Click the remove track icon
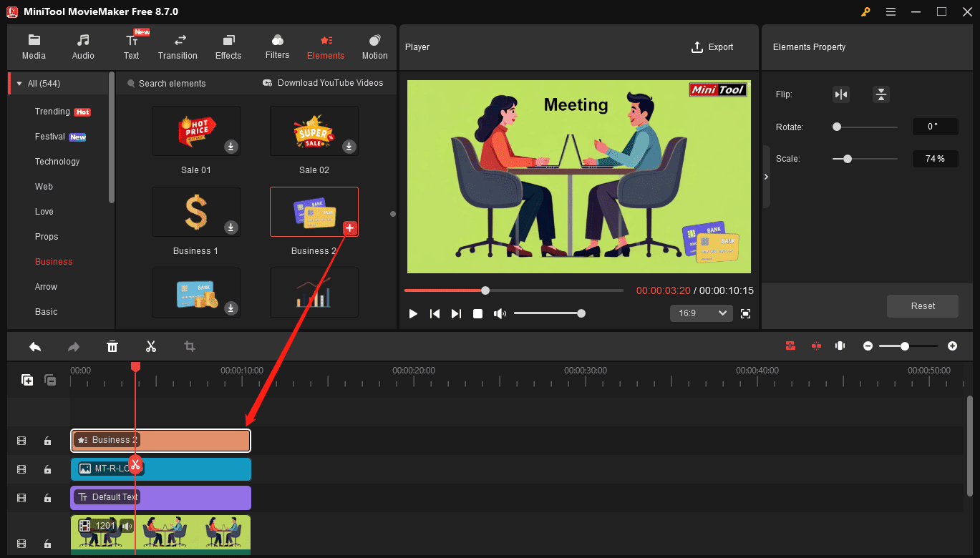Viewport: 980px width, 558px height. click(50, 380)
